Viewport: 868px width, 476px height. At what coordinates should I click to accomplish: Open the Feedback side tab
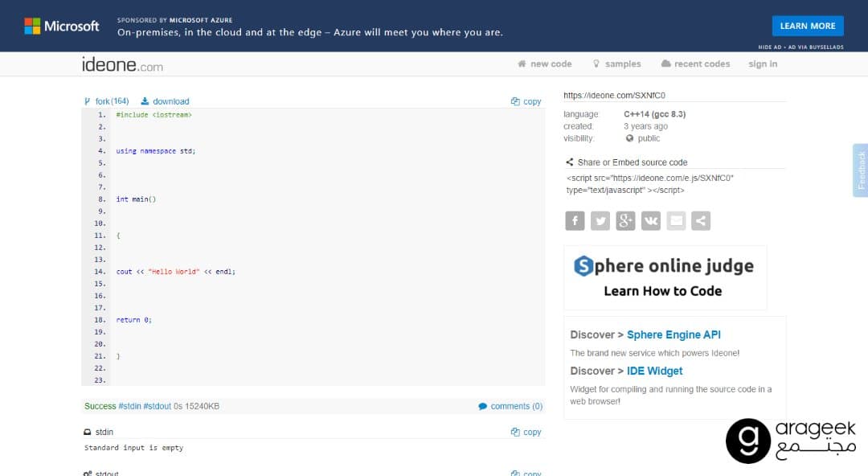[860, 170]
